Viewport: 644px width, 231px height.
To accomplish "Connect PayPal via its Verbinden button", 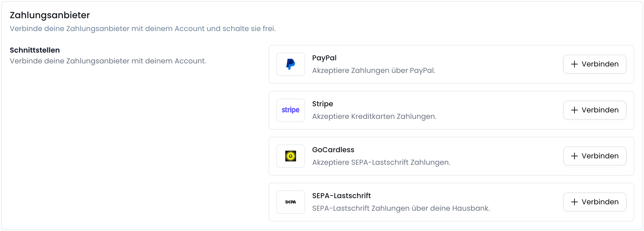I will (x=595, y=64).
